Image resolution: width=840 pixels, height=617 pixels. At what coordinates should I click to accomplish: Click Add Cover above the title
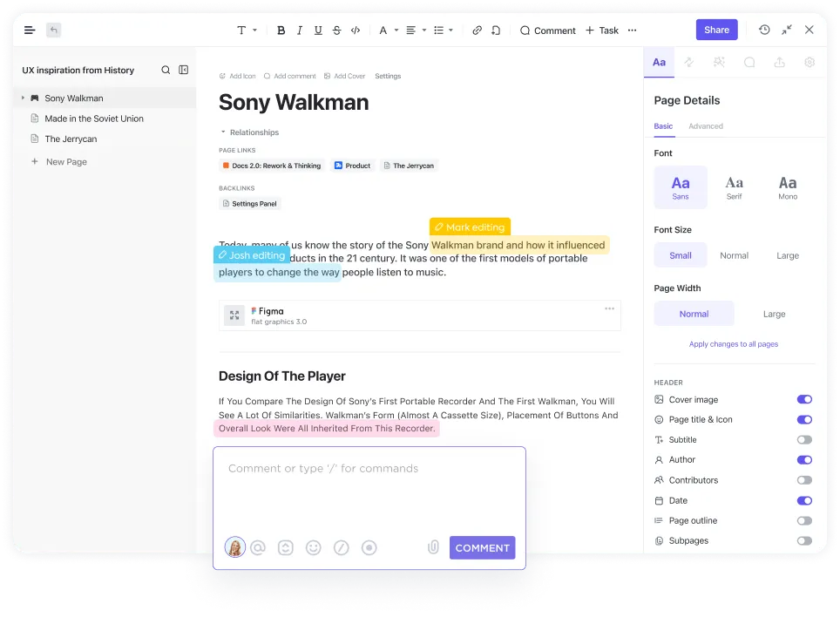(x=344, y=76)
